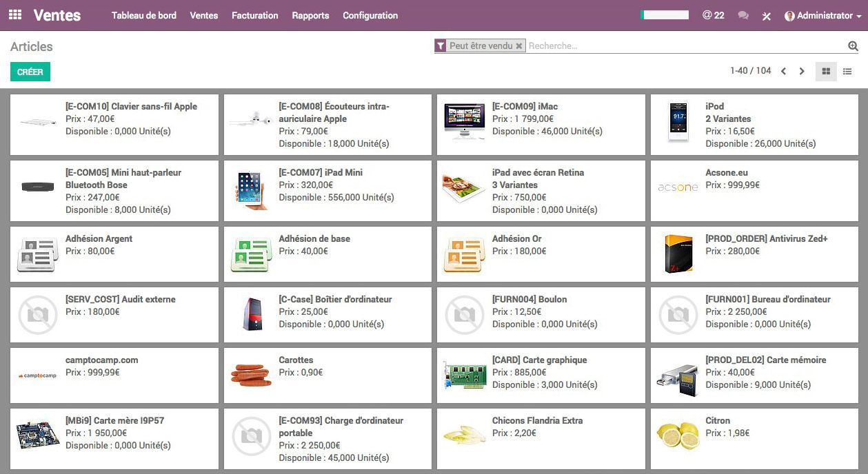Click the iPod product image
Image resolution: width=868 pixels, height=474 pixels.
678,122
